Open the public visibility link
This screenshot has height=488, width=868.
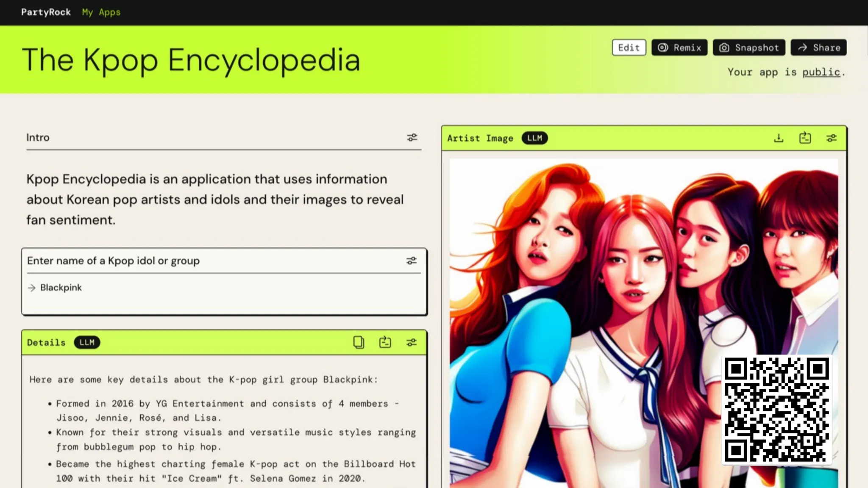[x=821, y=72]
